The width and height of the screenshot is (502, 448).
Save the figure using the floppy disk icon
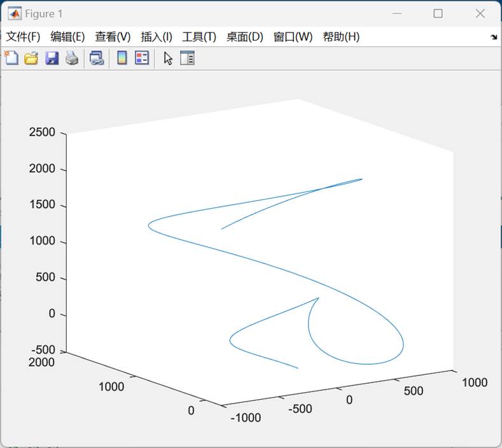52,59
